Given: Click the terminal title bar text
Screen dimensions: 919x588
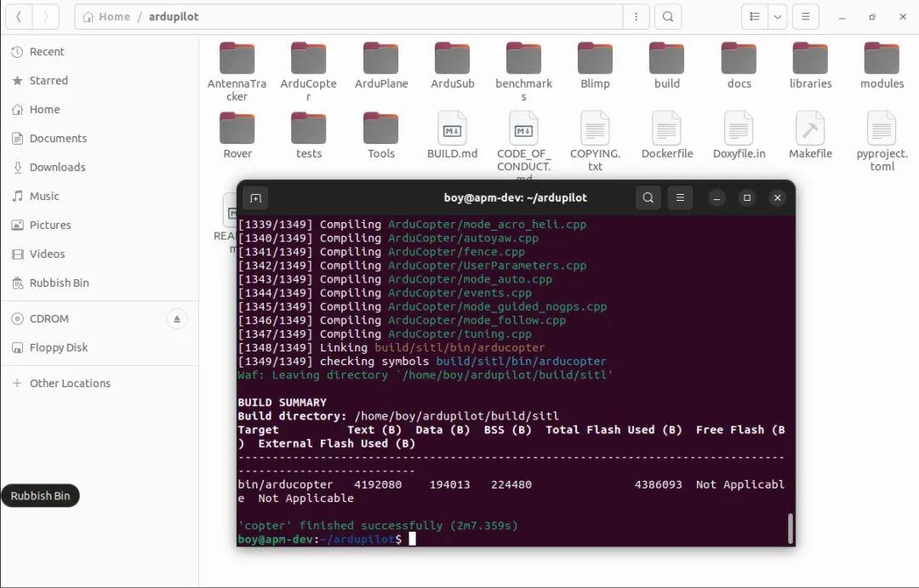Looking at the screenshot, I should 515,197.
